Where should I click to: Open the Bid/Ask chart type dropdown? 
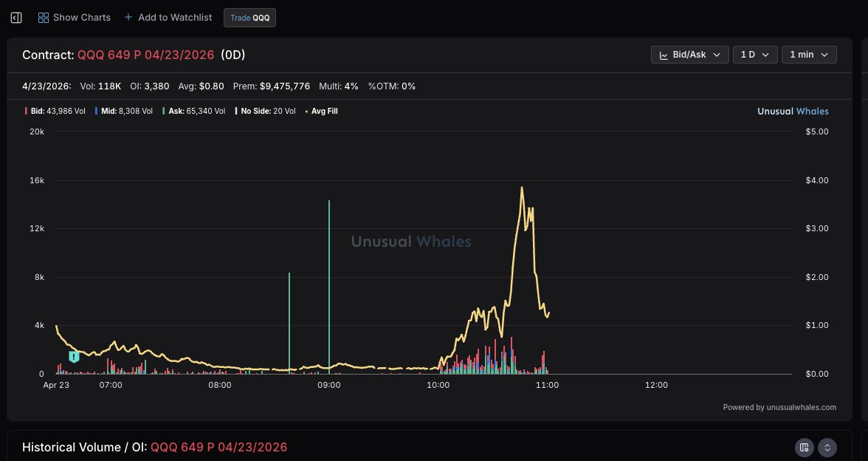click(689, 55)
